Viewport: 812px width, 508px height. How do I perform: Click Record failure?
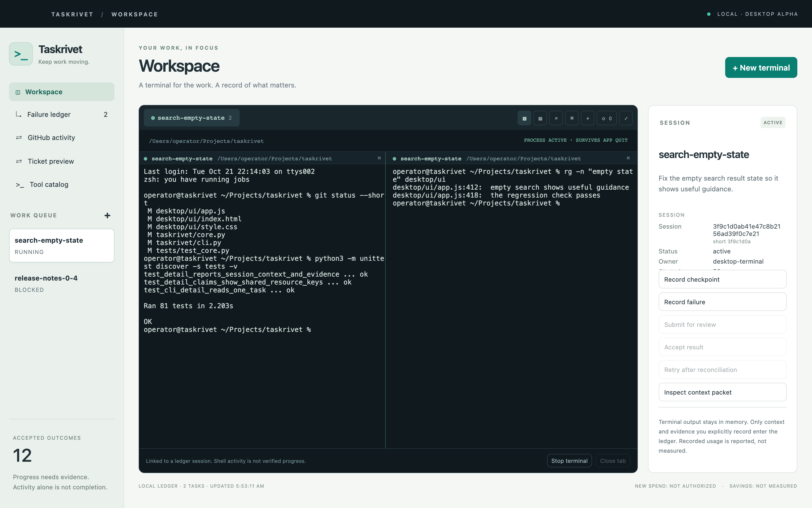pos(722,302)
